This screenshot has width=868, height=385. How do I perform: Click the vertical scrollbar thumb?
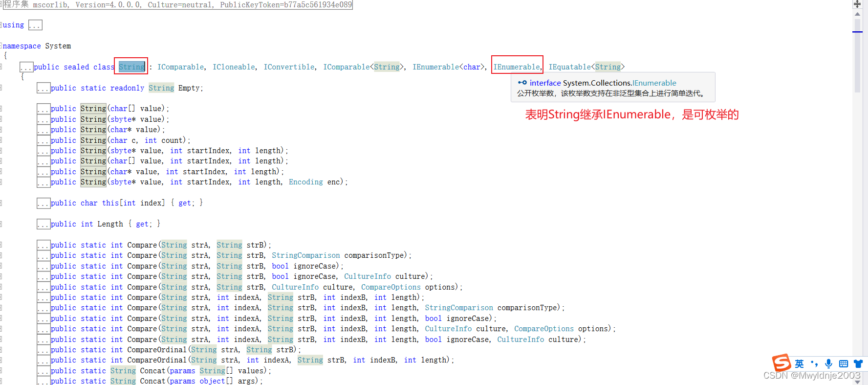857,56
